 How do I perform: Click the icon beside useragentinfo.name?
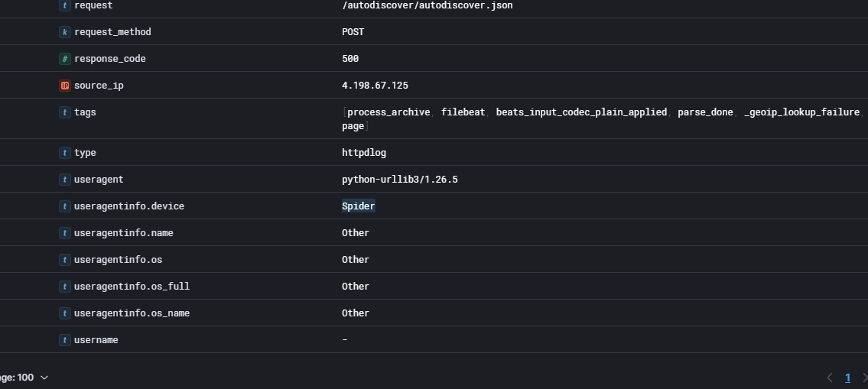point(65,233)
